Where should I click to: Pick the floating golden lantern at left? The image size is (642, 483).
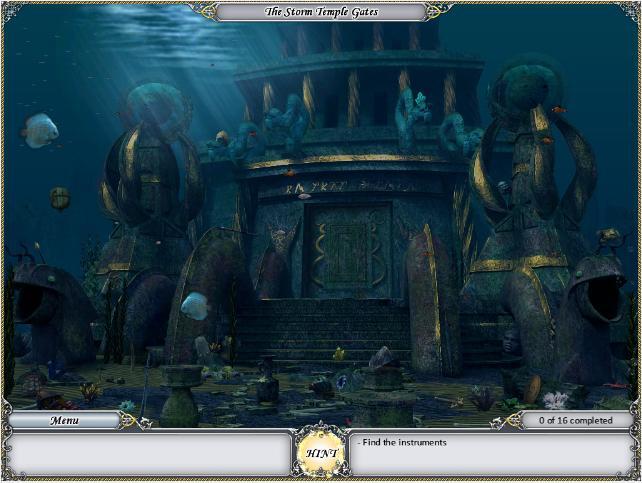tap(60, 199)
